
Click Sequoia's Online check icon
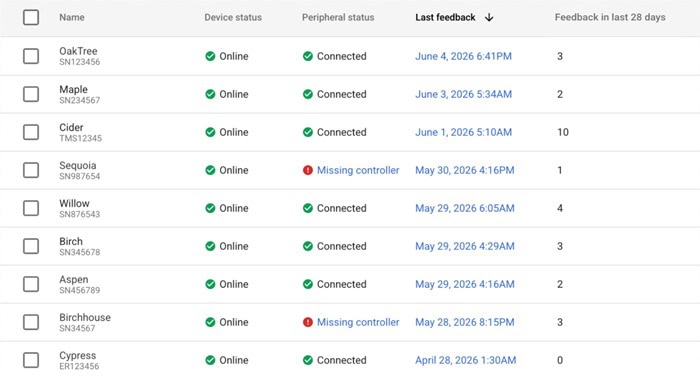coord(210,170)
